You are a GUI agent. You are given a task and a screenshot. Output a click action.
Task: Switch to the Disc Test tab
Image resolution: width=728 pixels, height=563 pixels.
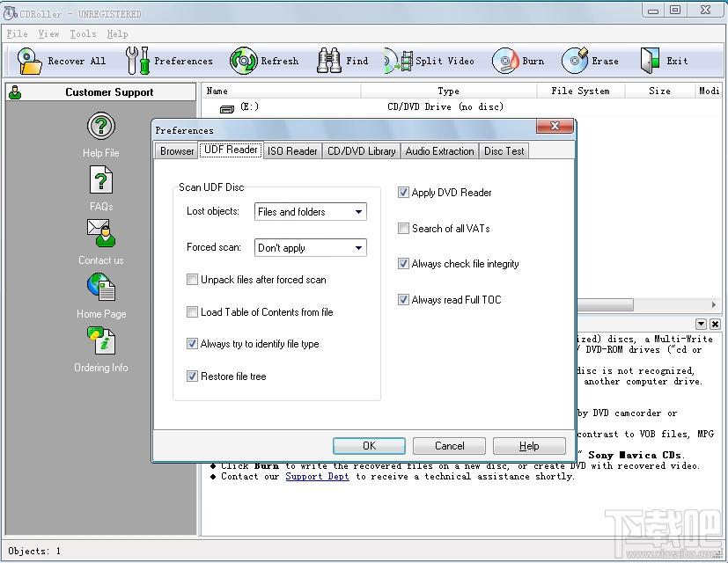pyautogui.click(x=504, y=151)
